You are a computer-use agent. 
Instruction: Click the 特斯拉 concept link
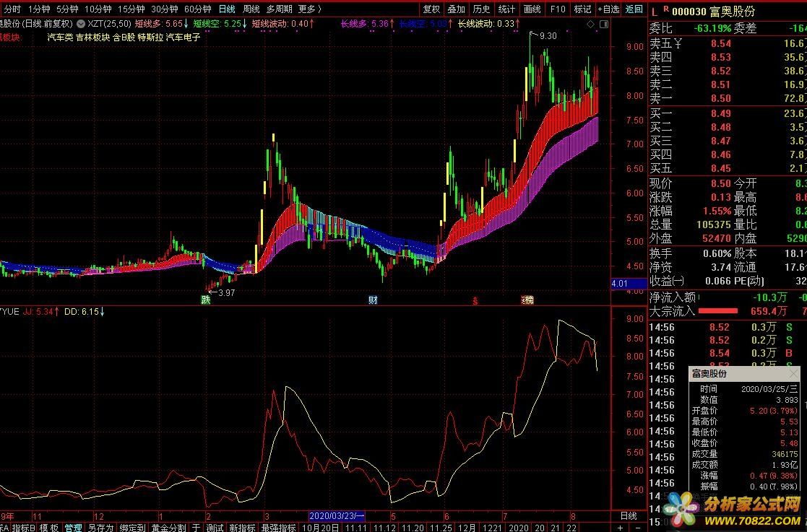click(150, 37)
